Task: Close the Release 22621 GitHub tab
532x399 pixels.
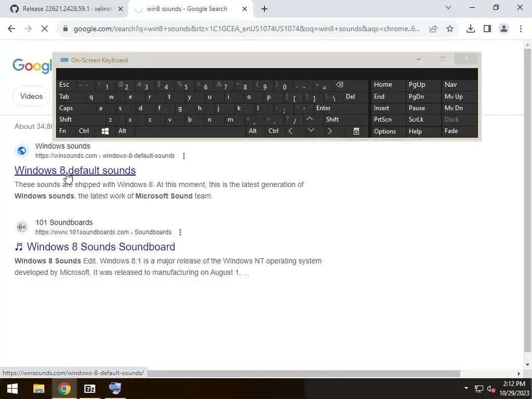Action: (121, 9)
